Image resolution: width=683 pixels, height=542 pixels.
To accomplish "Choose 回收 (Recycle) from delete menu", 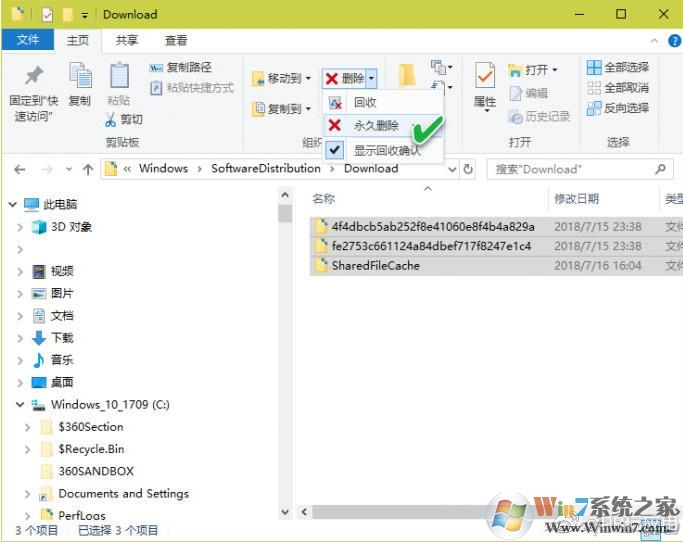I will click(383, 102).
